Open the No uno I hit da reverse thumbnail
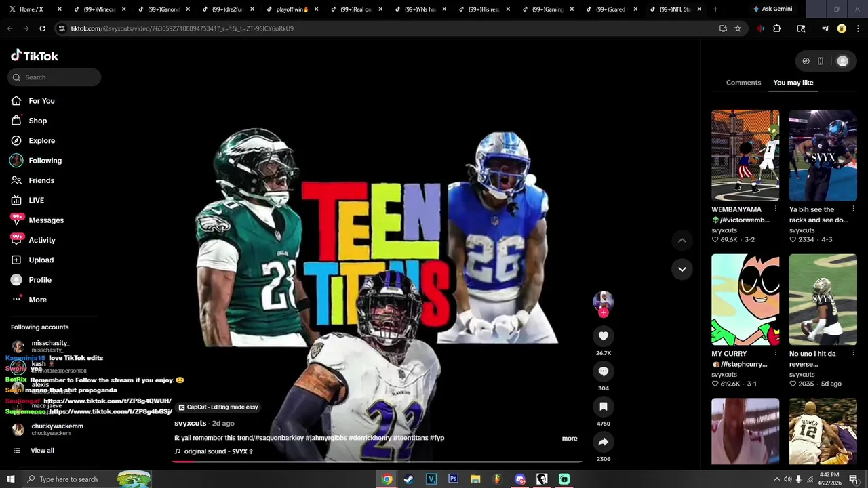This screenshot has height=488, width=868. click(x=823, y=300)
